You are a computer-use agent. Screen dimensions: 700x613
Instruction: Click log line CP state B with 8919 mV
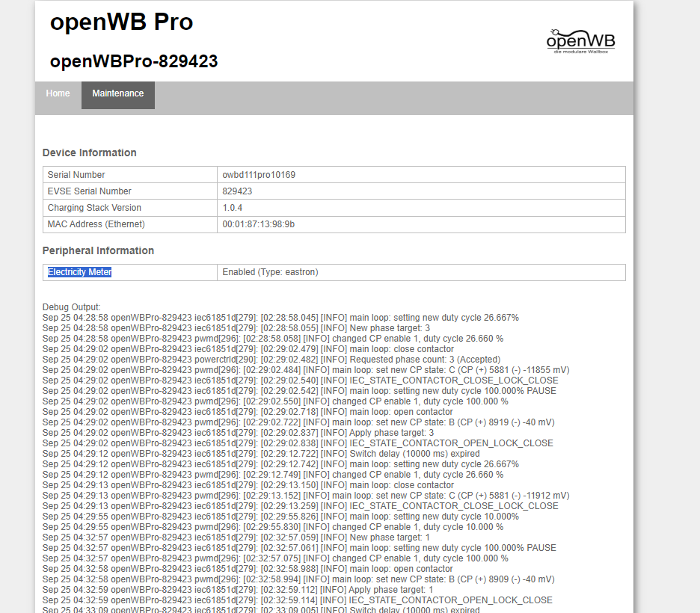click(x=298, y=422)
